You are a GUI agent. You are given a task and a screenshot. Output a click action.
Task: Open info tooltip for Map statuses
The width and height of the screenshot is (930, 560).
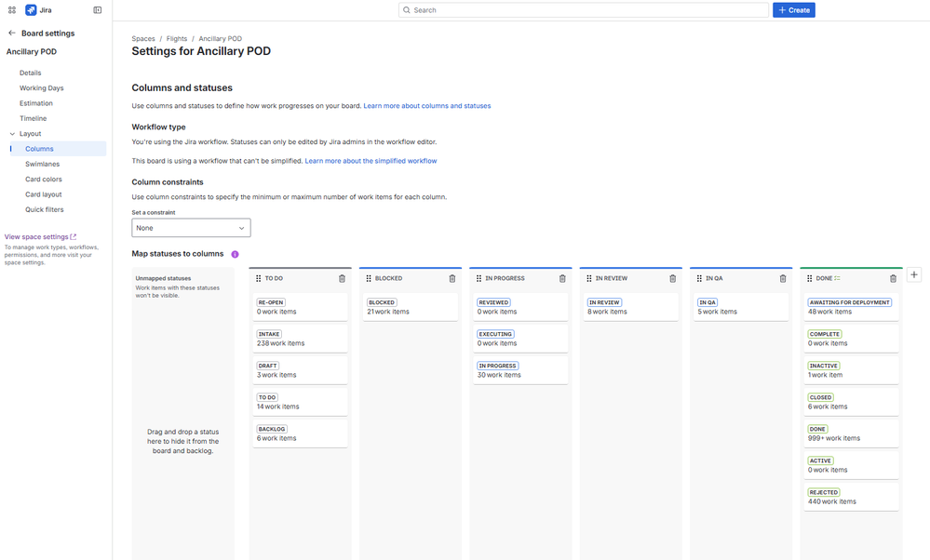[235, 254]
